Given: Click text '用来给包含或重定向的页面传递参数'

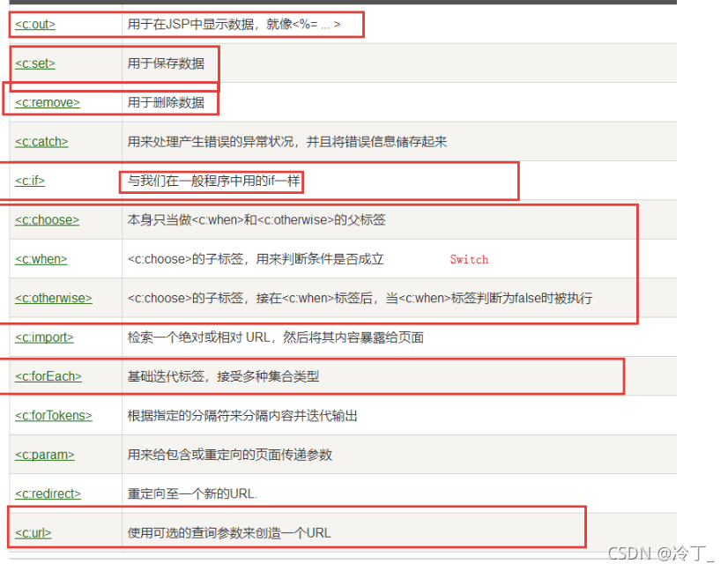Looking at the screenshot, I should coord(230,455).
